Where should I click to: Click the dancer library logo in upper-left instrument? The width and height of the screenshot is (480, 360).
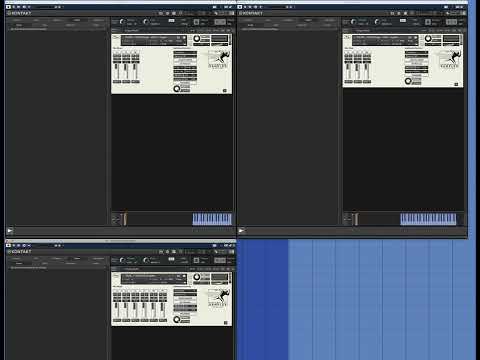(x=219, y=59)
